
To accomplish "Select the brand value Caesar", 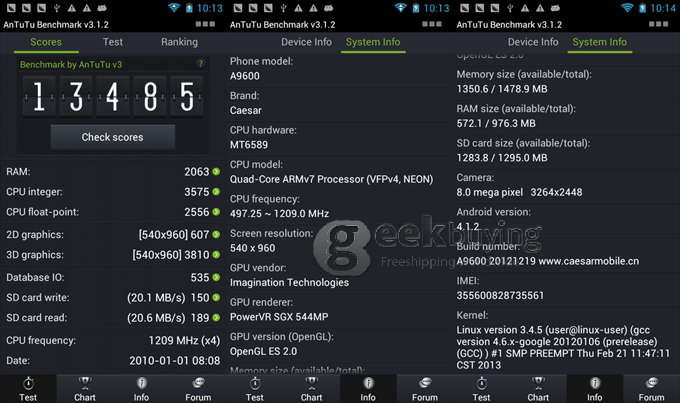I will pyautogui.click(x=245, y=111).
